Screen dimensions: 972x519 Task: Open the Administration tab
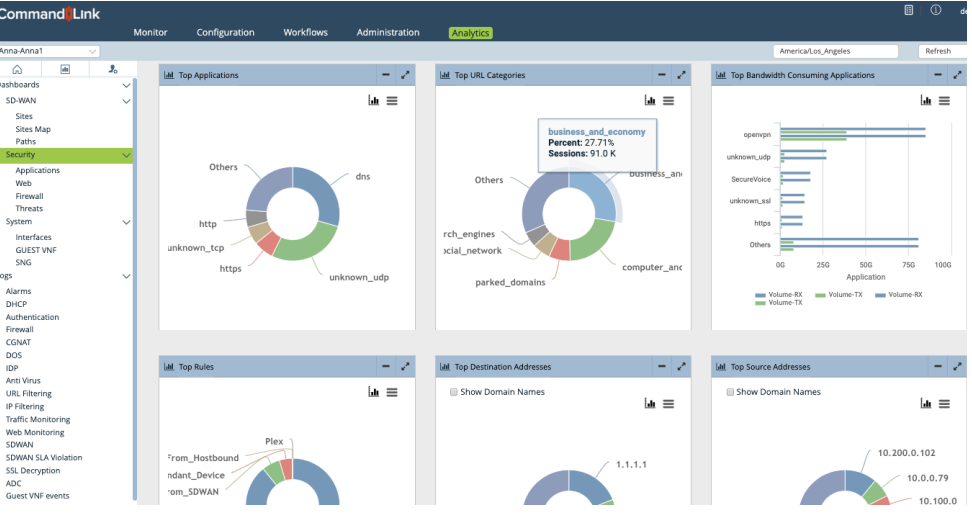coord(387,32)
